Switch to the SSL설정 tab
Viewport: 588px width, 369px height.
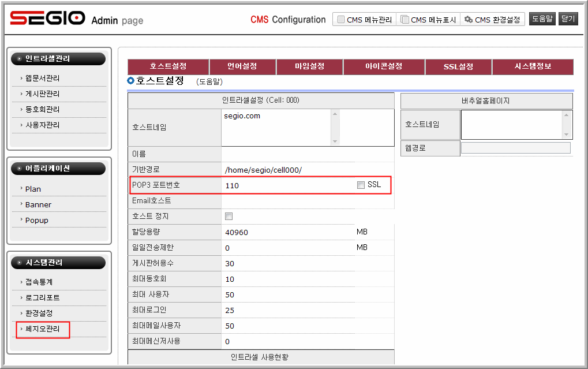[x=458, y=66]
